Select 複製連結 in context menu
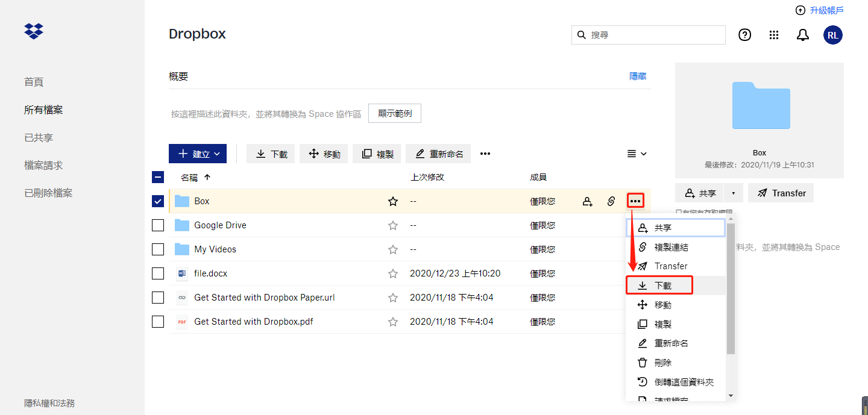Image resolution: width=868 pixels, height=415 pixels. (676, 247)
